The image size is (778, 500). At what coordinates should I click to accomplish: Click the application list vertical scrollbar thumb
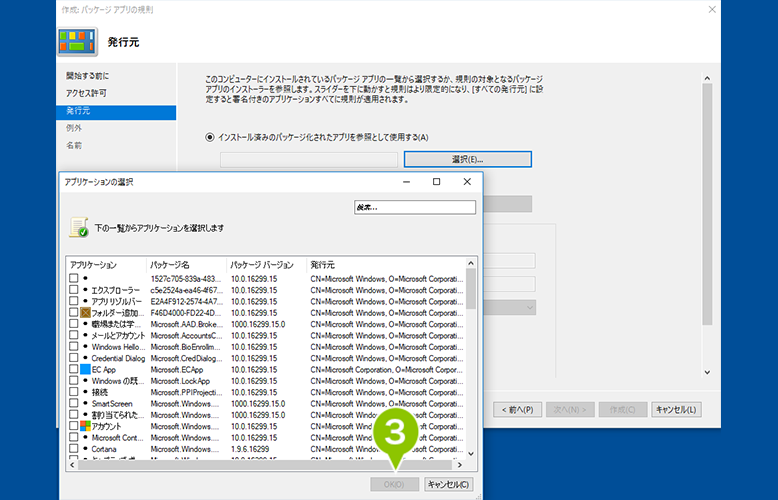point(471,289)
